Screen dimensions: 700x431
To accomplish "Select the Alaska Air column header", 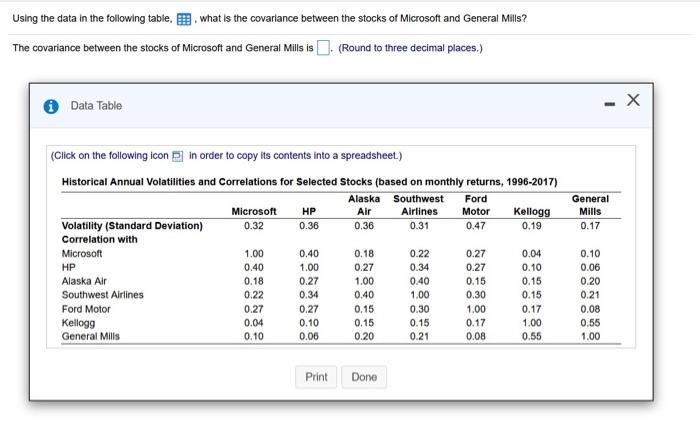I will [x=364, y=205].
